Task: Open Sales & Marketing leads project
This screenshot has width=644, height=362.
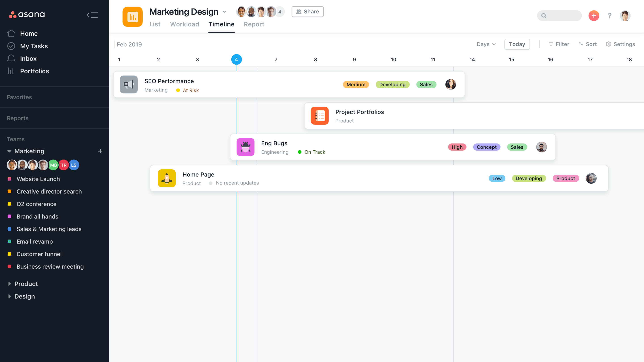Action: (x=49, y=229)
